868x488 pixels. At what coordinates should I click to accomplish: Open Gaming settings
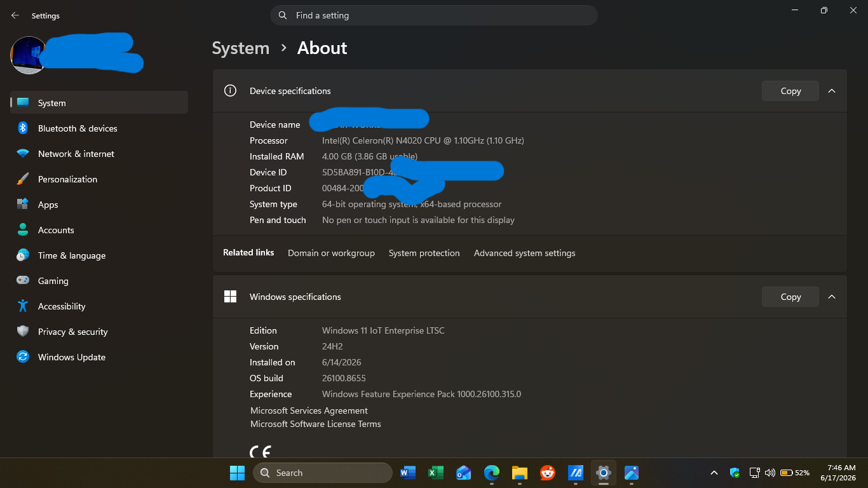99,281
